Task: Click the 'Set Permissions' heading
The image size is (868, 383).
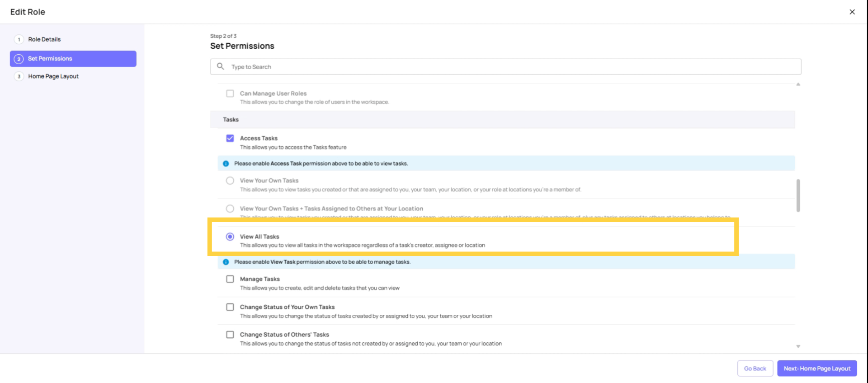Action: (242, 46)
